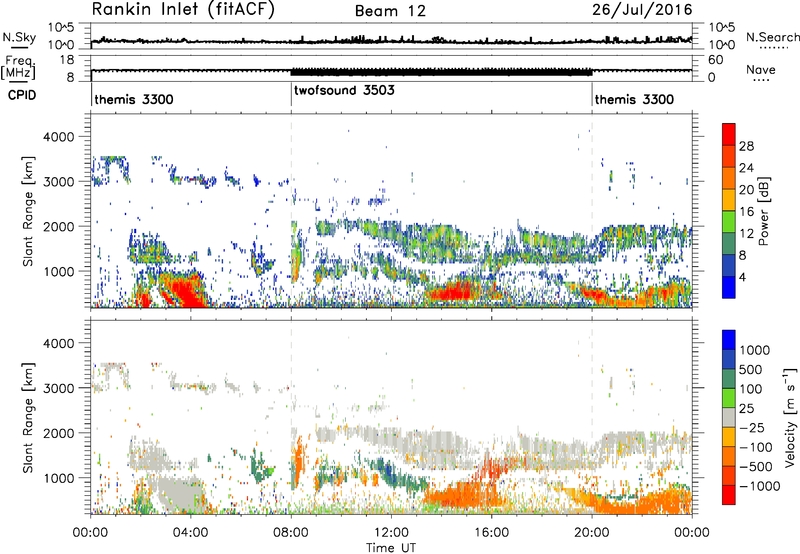This screenshot has height=554, width=800.
Task: Click the 'Rankin Inlet (fitACF)' plot title
Action: tap(183, 10)
